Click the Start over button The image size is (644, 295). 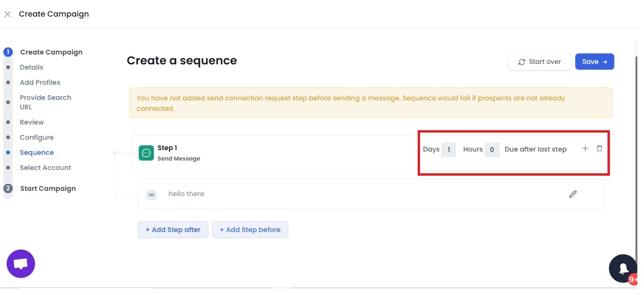click(540, 62)
